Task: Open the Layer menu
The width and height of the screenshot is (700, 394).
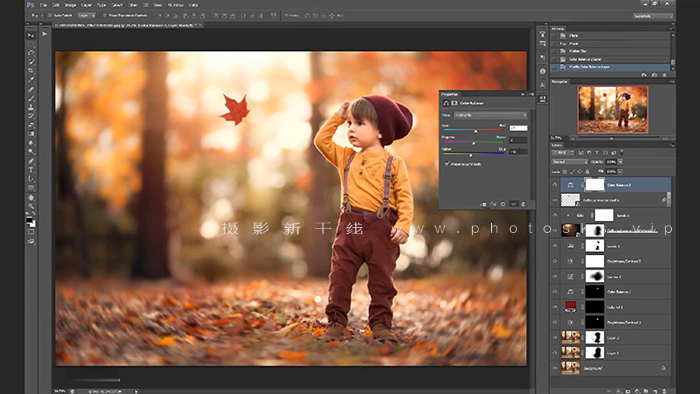Action: [87, 5]
